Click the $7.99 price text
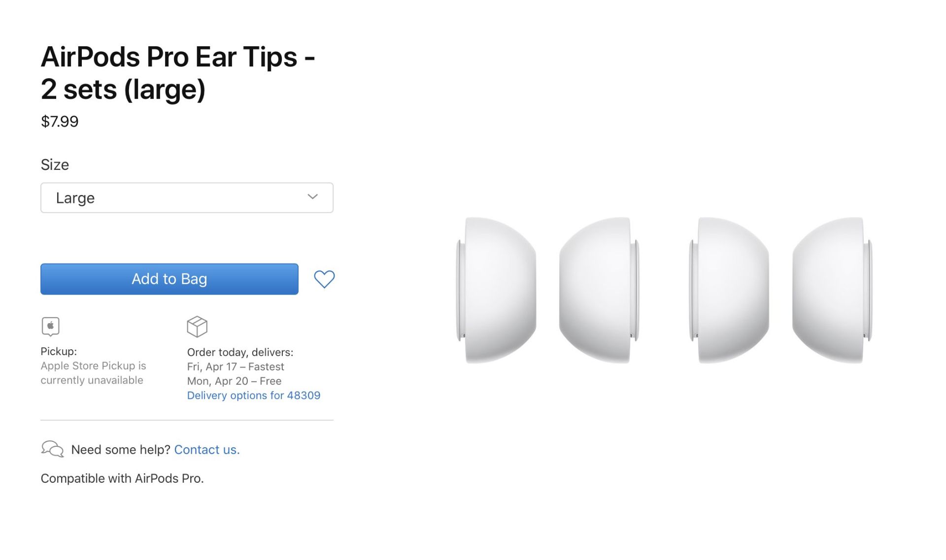Screen dimensions: 946x560 click(x=60, y=122)
